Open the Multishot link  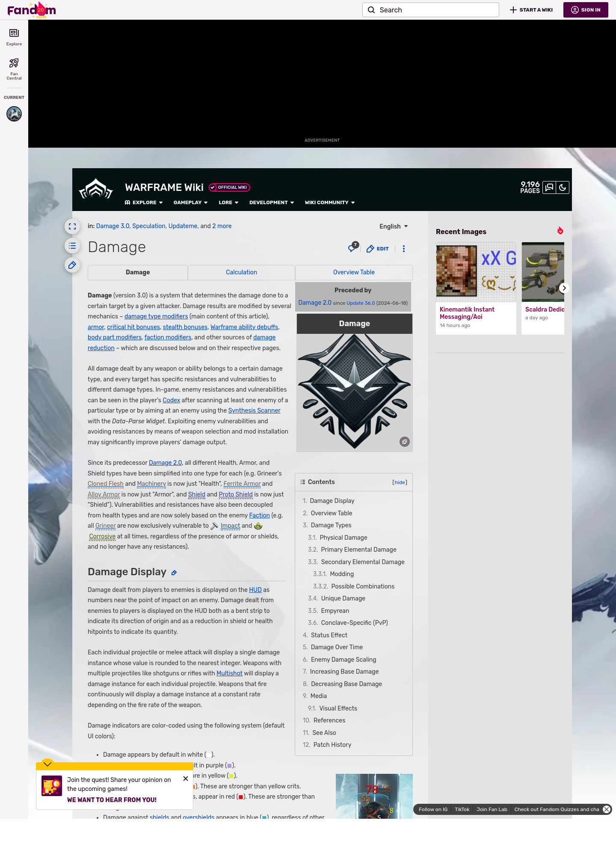tap(229, 673)
